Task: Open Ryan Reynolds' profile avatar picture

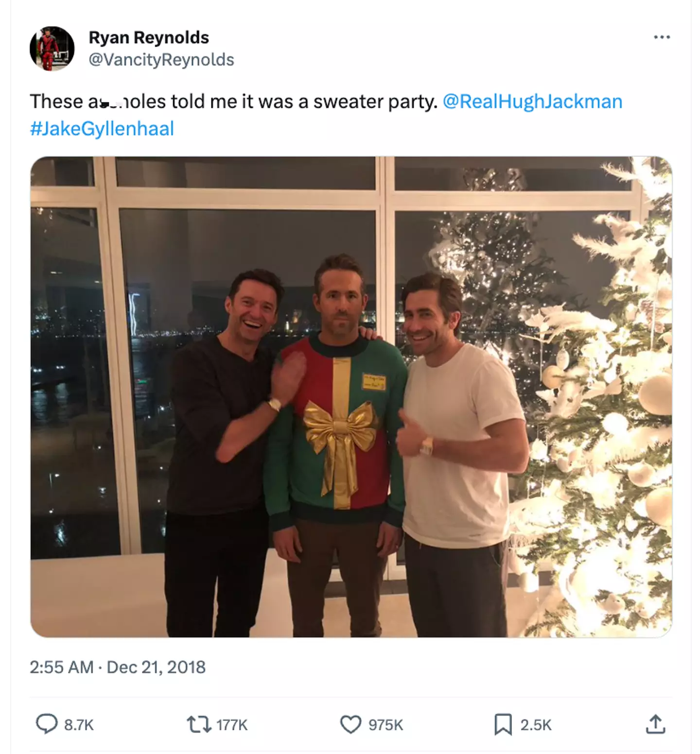Action: click(52, 49)
